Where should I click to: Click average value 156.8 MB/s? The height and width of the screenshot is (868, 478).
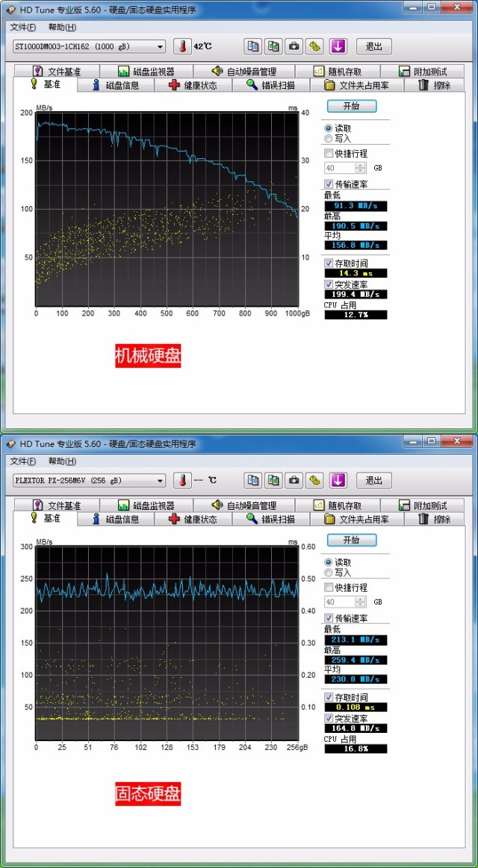tap(356, 246)
